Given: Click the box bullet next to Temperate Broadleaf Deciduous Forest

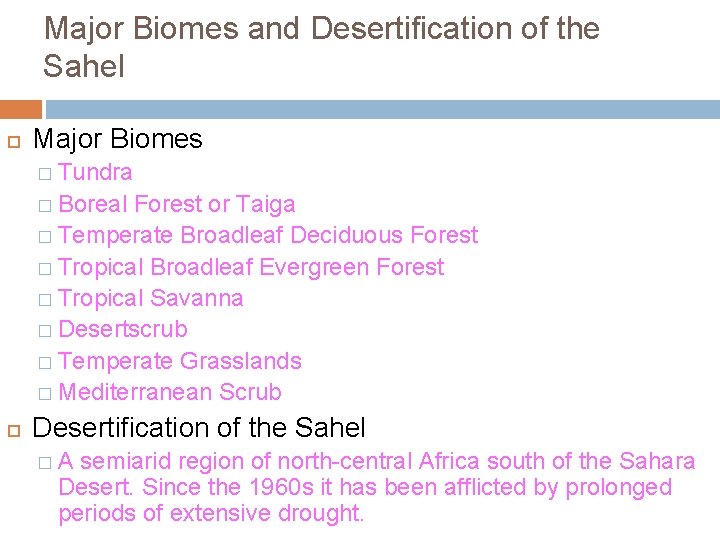Looking at the screenshot, I should click(x=45, y=237).
